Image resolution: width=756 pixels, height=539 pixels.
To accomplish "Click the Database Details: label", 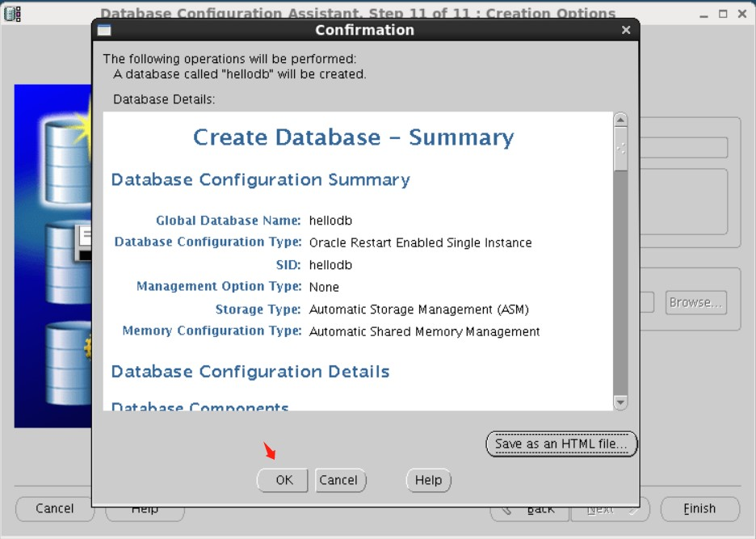I will click(x=164, y=99).
